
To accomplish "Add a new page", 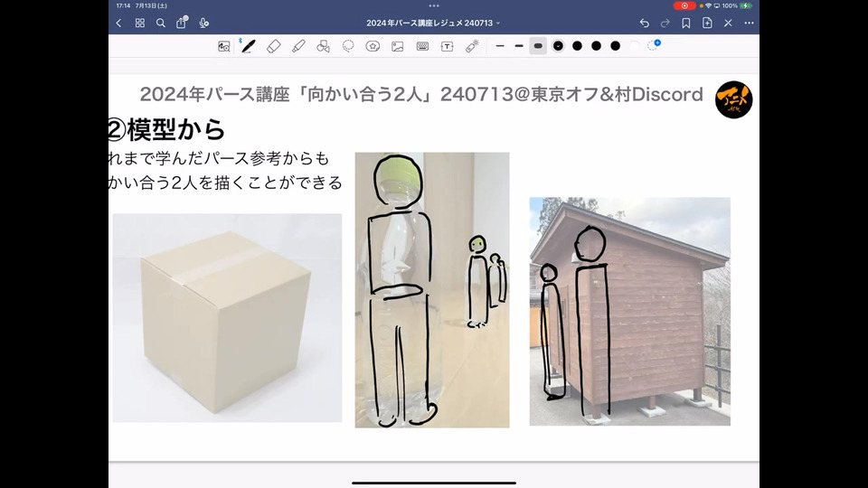I will click(x=707, y=23).
